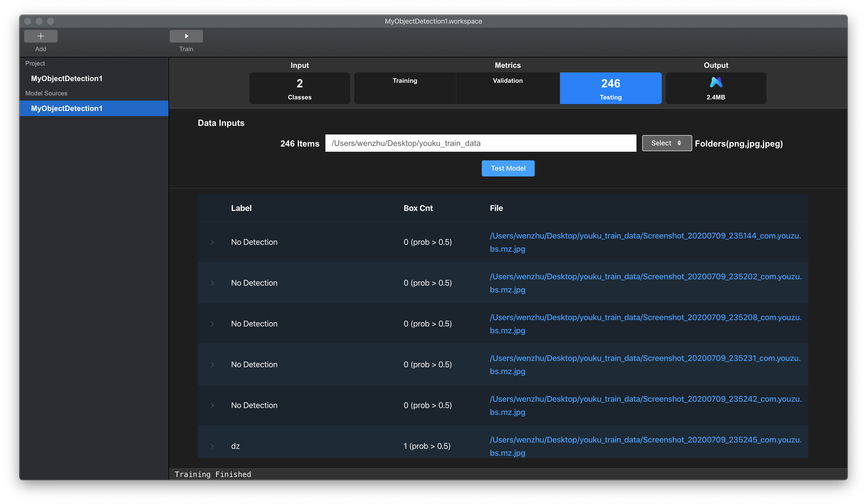Select MyObjectDetection1 under Project
Image resolution: width=867 pixels, height=504 pixels.
pos(67,78)
